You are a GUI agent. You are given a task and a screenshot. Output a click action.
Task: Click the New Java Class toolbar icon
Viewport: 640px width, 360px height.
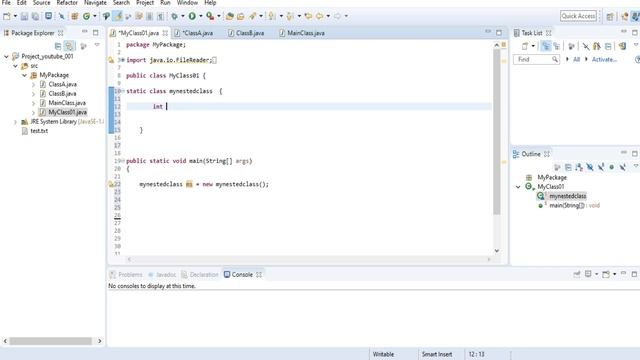coord(87,16)
